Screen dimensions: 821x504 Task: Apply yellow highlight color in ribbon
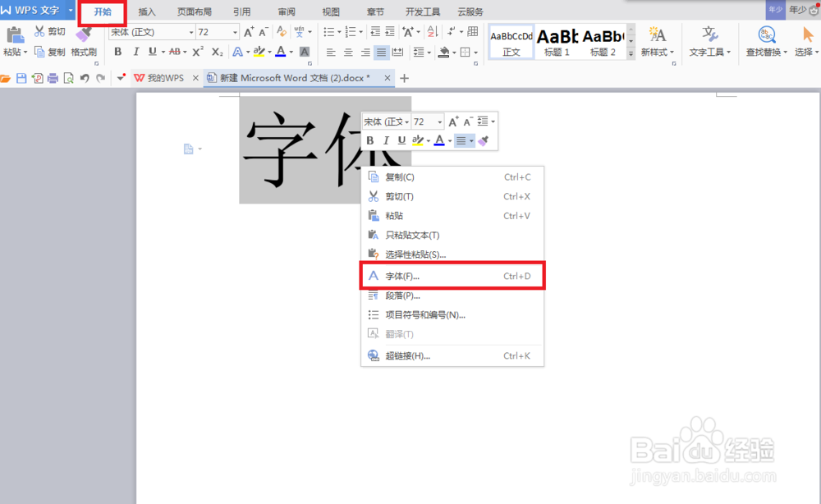[x=259, y=51]
